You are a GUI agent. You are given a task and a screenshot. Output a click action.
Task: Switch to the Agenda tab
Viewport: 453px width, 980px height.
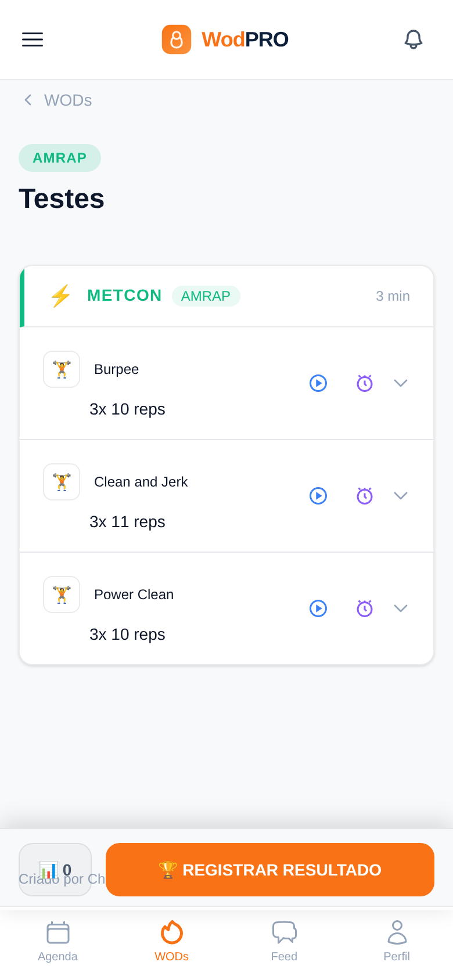pyautogui.click(x=57, y=941)
